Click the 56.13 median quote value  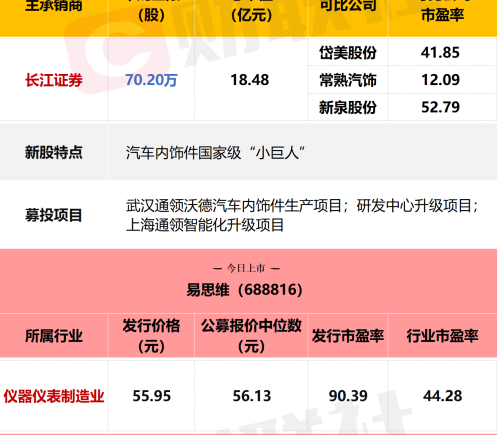click(252, 396)
